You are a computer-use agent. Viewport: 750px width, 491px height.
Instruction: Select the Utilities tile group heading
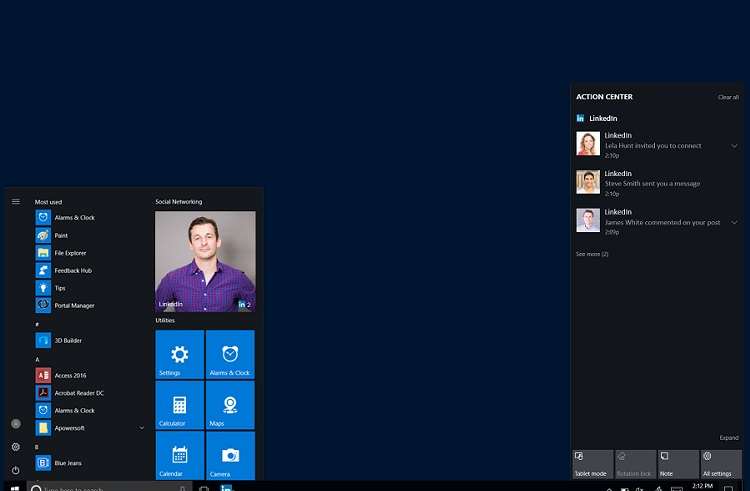[x=165, y=320]
